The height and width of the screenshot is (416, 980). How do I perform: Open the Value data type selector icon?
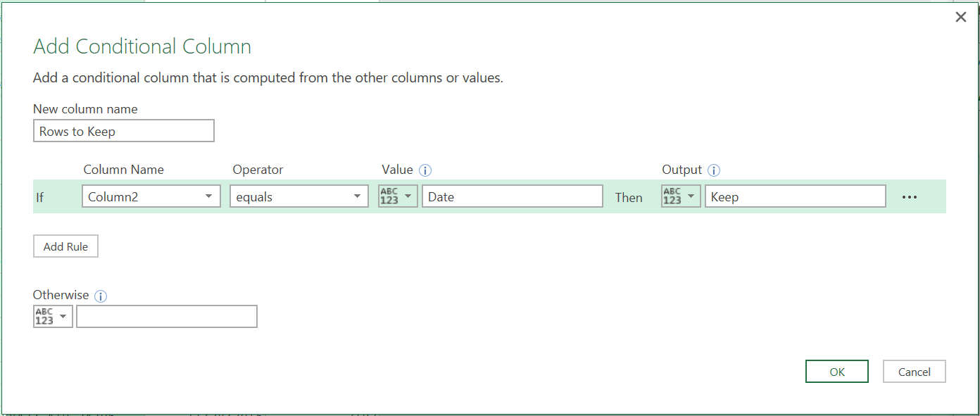pos(397,196)
